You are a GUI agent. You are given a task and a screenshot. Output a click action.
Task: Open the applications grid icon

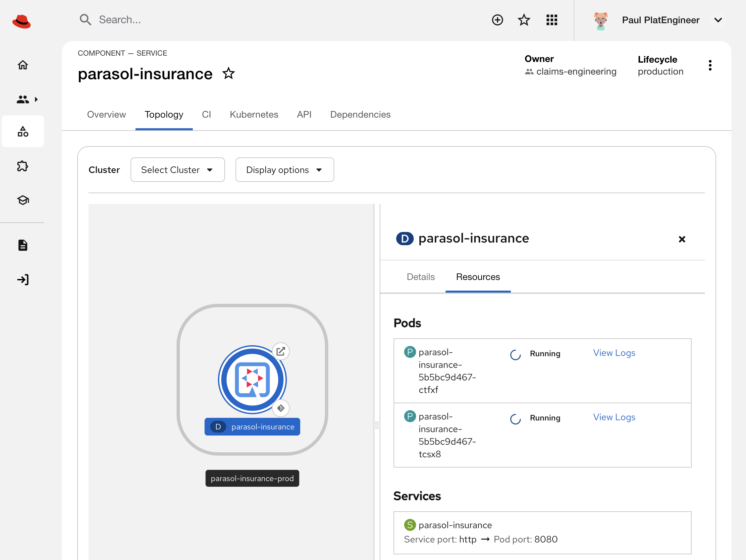pos(552,20)
